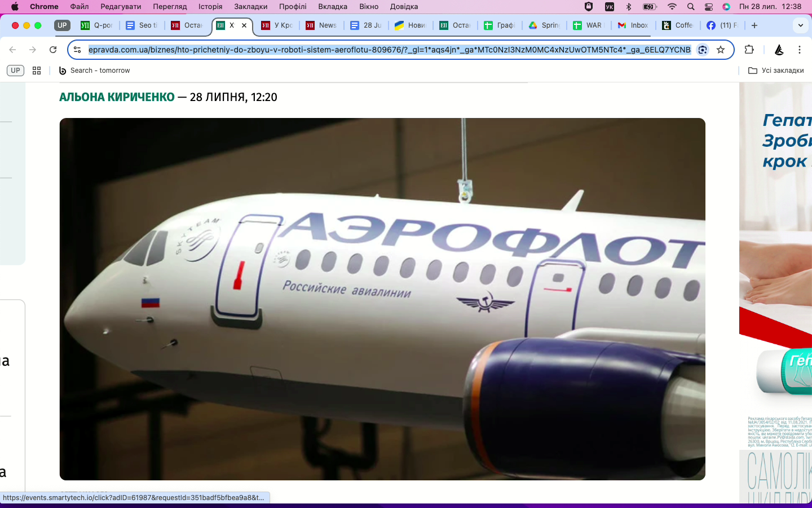812x508 pixels.
Task: Switch to the Inbox Gmail tab
Action: (x=633, y=25)
